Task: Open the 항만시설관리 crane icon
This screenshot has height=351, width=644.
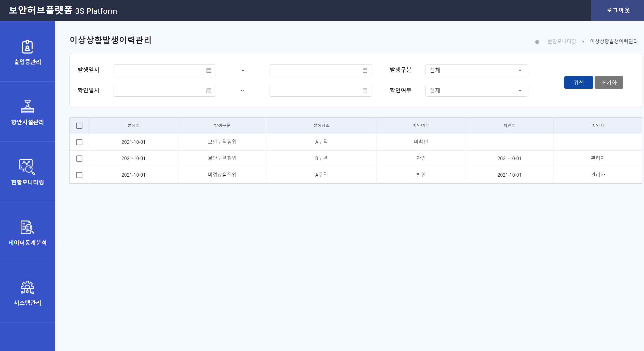Action: (27, 107)
